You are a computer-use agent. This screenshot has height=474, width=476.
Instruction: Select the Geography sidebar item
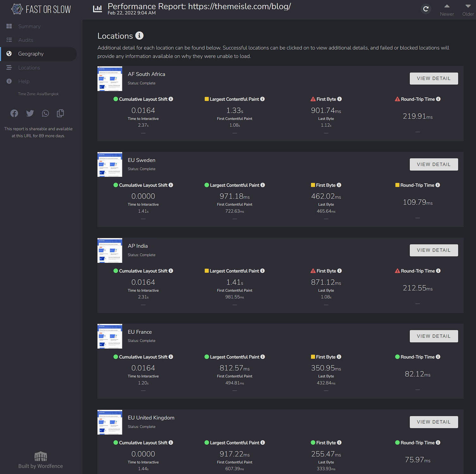pos(38,54)
